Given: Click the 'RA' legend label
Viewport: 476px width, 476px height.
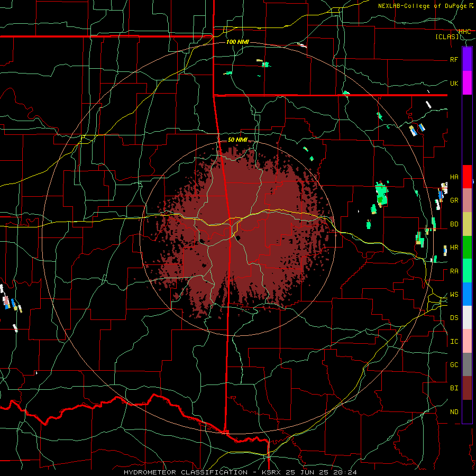Looking at the screenshot, I should (454, 271).
